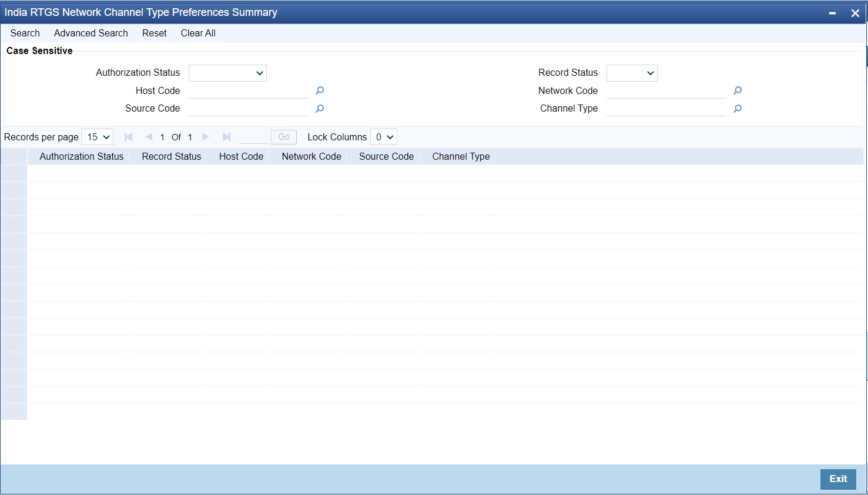
Task: Go to last page of records
Action: [x=226, y=137]
